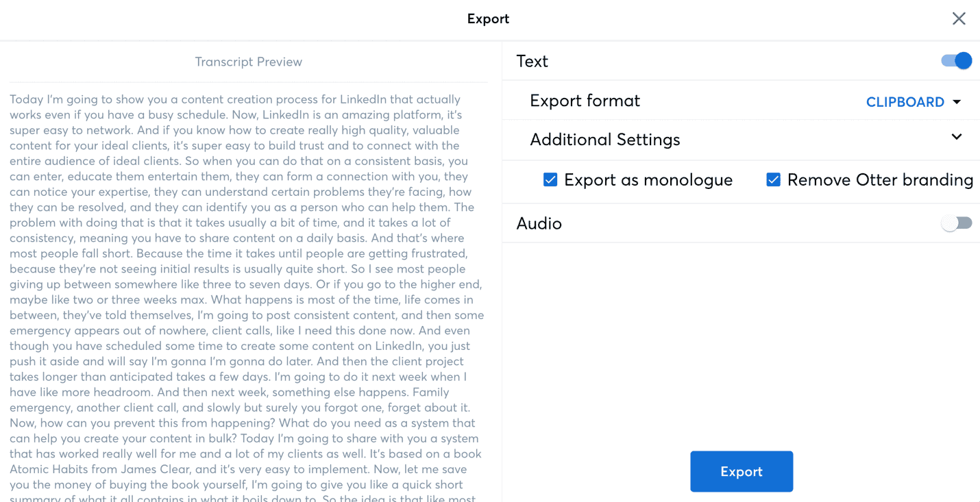Click the Export title at the top
Image resolution: width=980 pixels, height=502 pixels.
[x=488, y=18]
